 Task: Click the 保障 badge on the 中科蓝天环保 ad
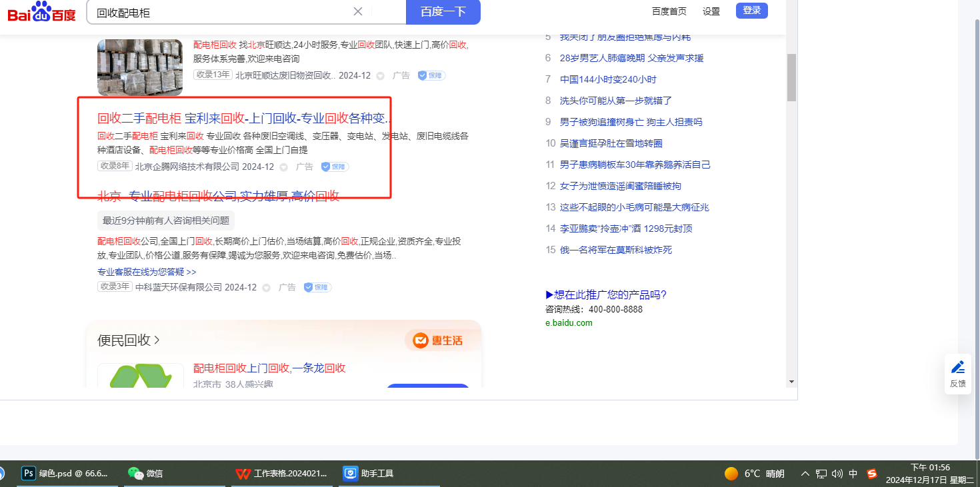click(x=317, y=287)
